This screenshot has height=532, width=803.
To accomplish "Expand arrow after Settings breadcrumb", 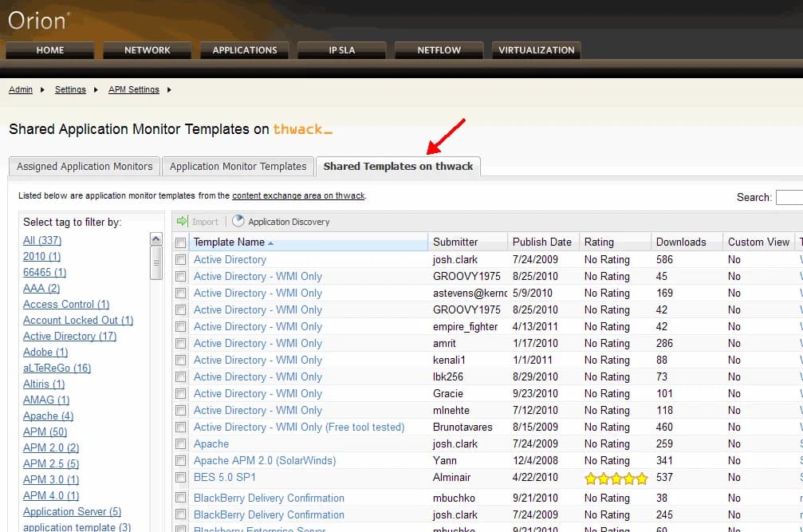I will coord(95,90).
